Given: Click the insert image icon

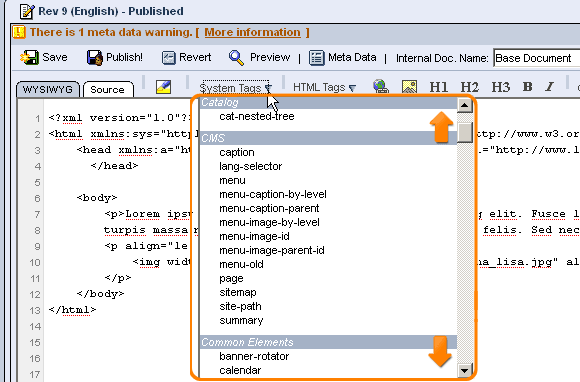Looking at the screenshot, I should 409,87.
